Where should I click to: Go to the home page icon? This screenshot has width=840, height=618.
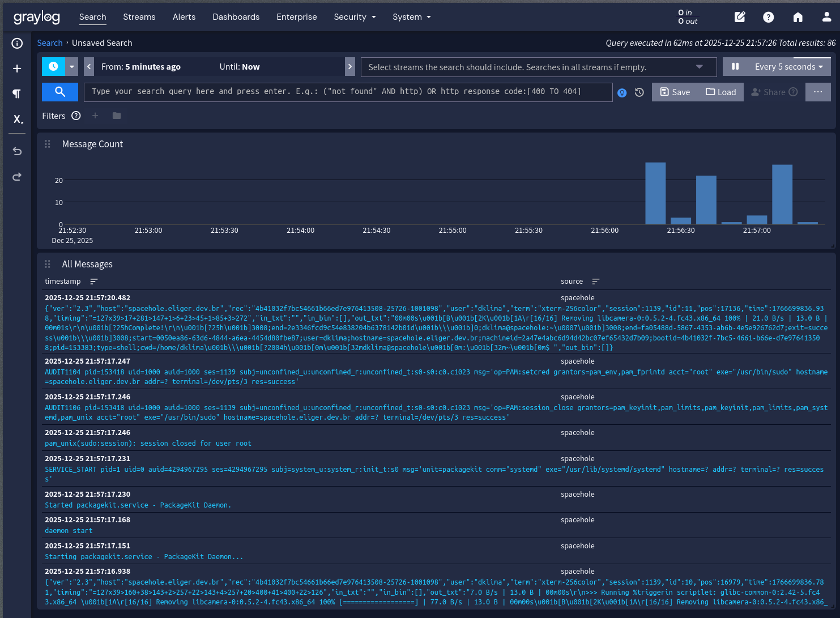798,17
